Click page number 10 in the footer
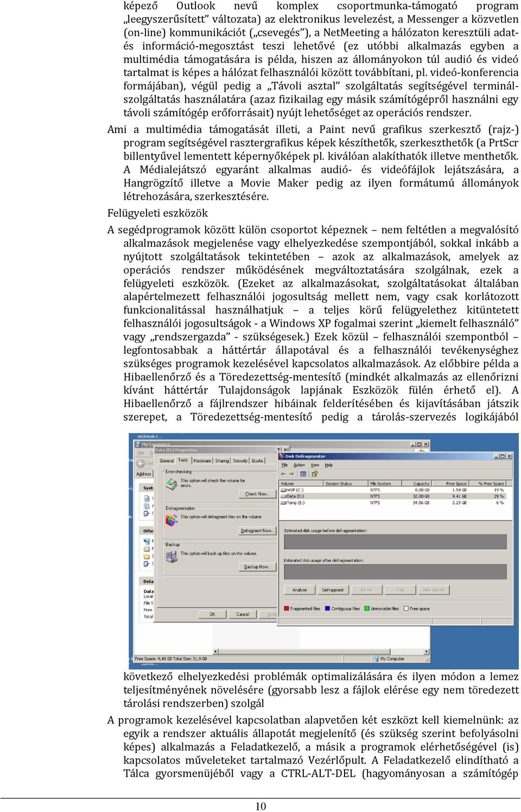This screenshot has width=521, height=812. pos(260,806)
